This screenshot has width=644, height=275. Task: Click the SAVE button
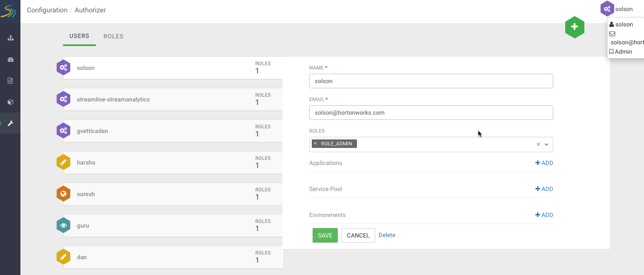pyautogui.click(x=325, y=235)
